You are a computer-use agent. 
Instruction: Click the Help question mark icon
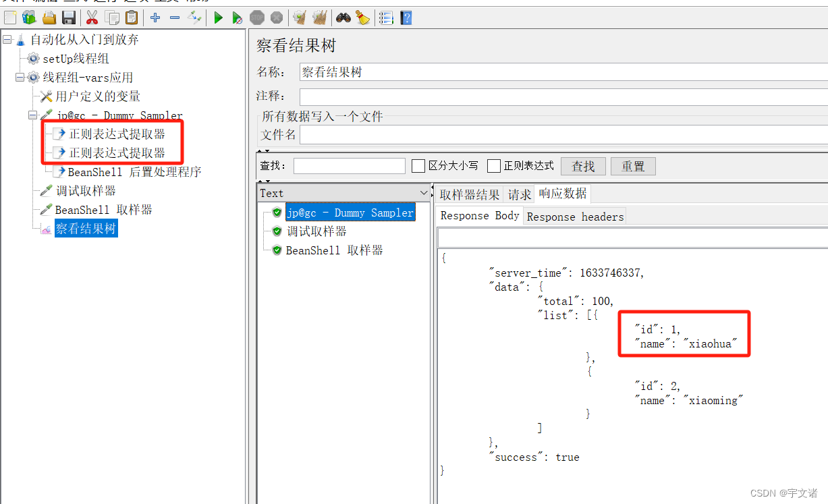[406, 18]
